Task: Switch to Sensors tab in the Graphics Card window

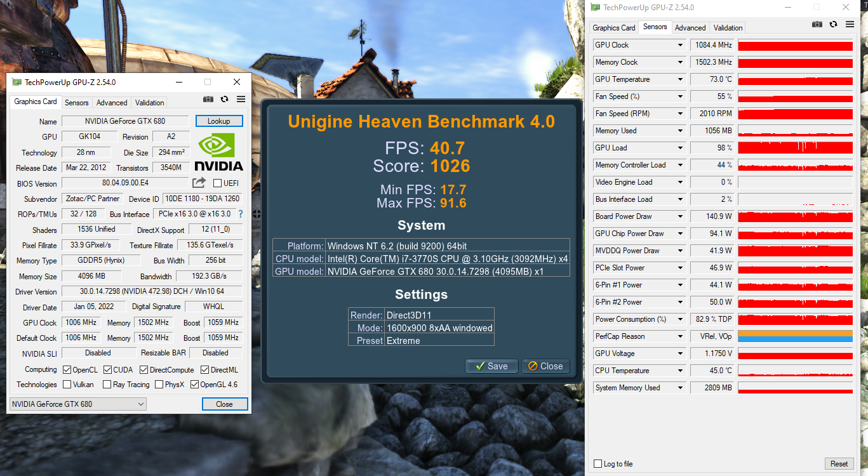Action: pyautogui.click(x=77, y=102)
